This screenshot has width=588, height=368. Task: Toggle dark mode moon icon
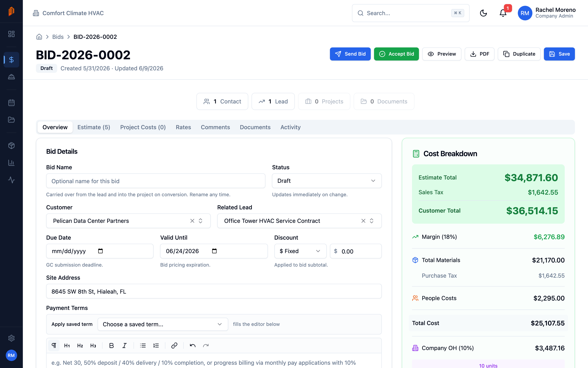pyautogui.click(x=483, y=13)
